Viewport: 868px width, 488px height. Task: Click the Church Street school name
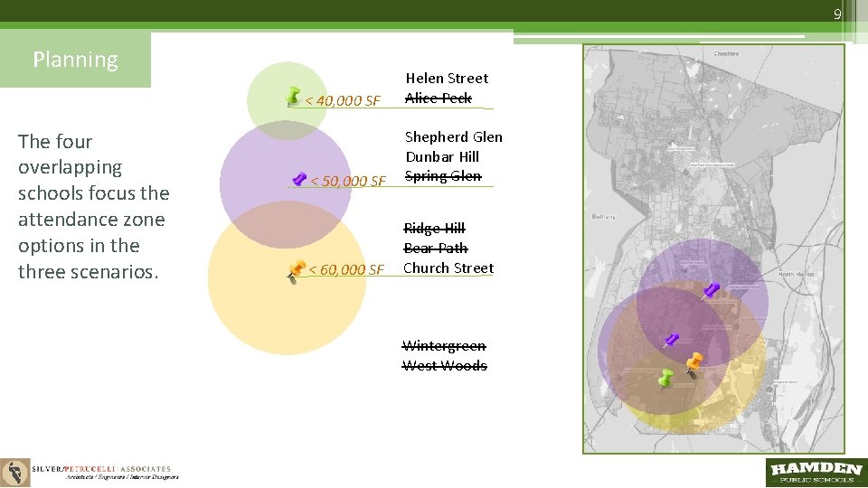point(448,267)
